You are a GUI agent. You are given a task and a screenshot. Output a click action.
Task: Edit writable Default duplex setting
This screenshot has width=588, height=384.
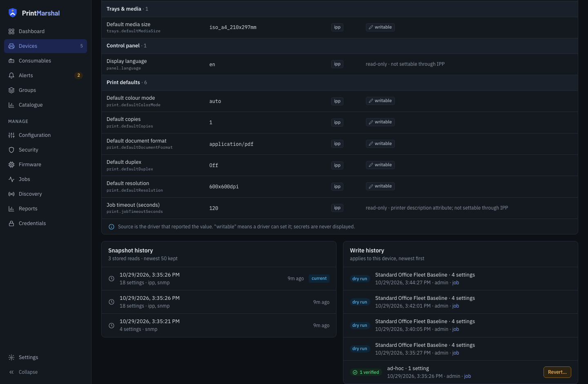(380, 165)
